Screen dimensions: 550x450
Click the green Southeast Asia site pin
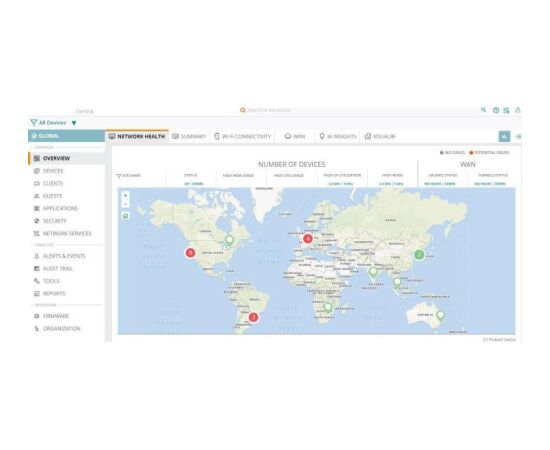click(x=397, y=282)
